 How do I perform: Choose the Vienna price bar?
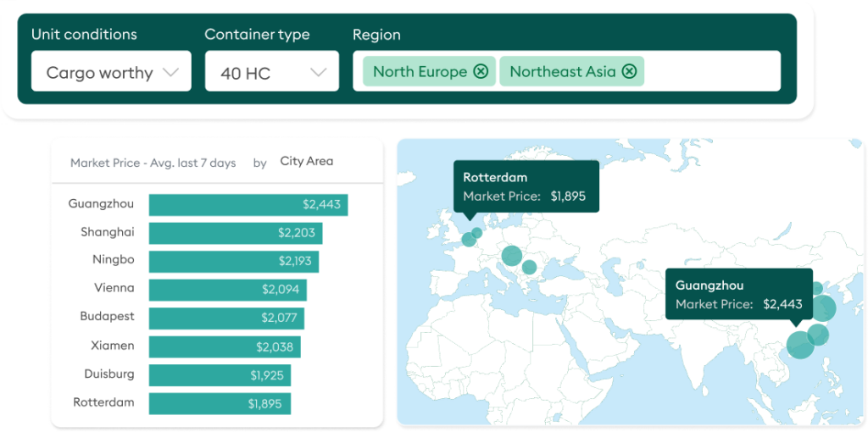[x=227, y=290]
